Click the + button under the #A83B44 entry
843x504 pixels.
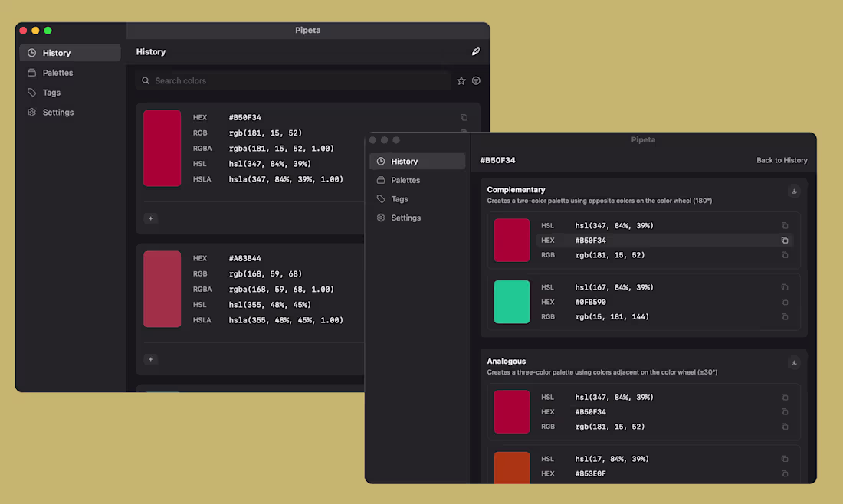(x=150, y=359)
